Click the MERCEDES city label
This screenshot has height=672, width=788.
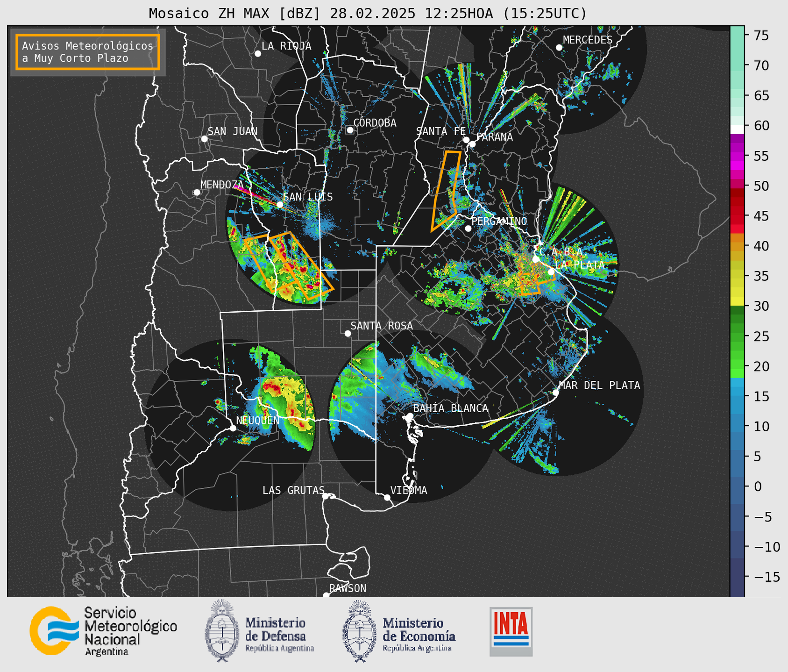pyautogui.click(x=588, y=40)
